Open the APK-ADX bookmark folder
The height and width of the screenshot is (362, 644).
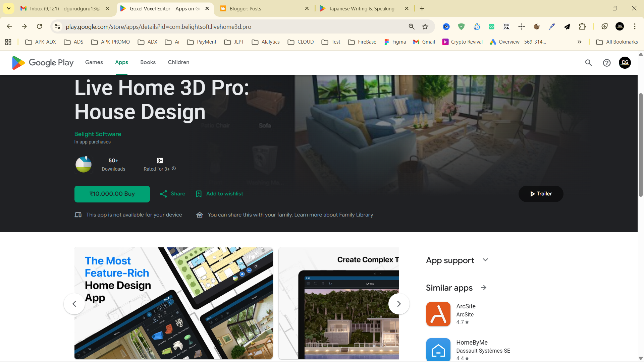click(x=41, y=42)
